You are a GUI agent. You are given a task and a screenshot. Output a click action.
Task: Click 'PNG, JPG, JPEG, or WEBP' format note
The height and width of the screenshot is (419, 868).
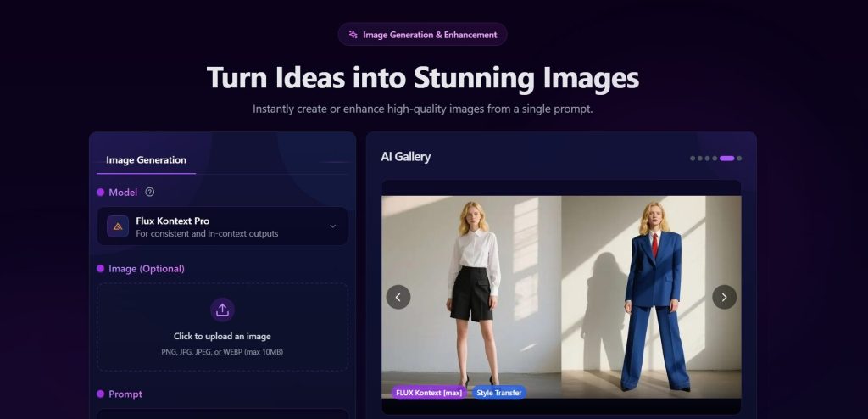[x=222, y=352]
